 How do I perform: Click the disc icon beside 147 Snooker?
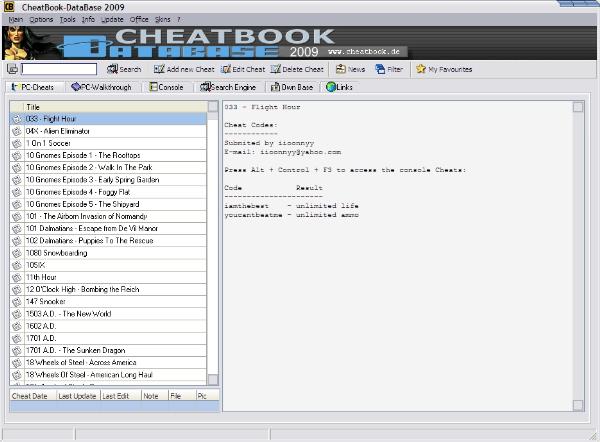pyautogui.click(x=16, y=302)
